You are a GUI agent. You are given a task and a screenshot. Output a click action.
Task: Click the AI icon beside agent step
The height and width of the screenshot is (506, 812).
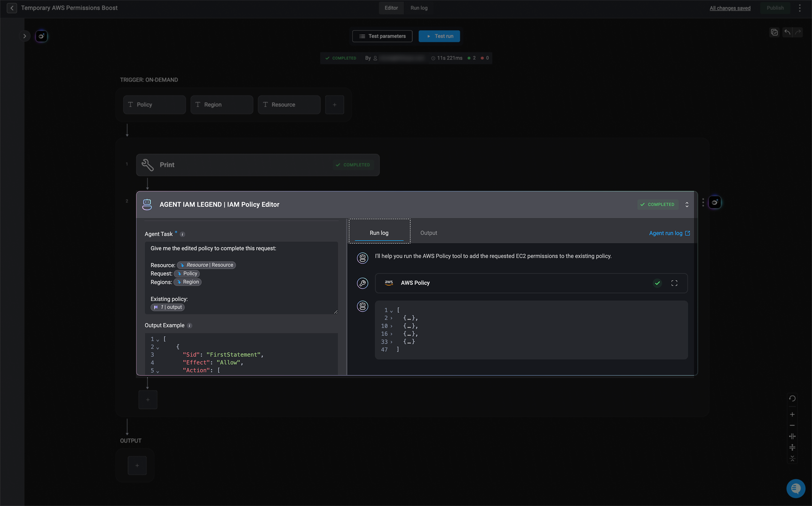pyautogui.click(x=715, y=203)
